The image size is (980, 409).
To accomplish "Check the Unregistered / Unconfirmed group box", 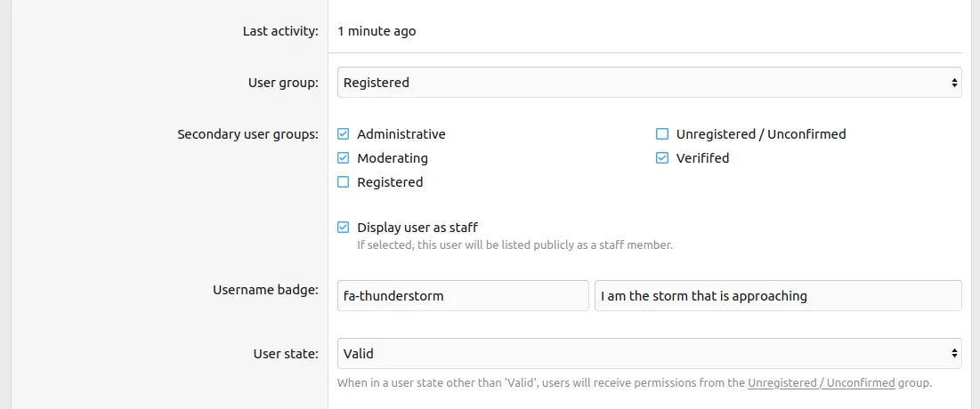I will [662, 134].
